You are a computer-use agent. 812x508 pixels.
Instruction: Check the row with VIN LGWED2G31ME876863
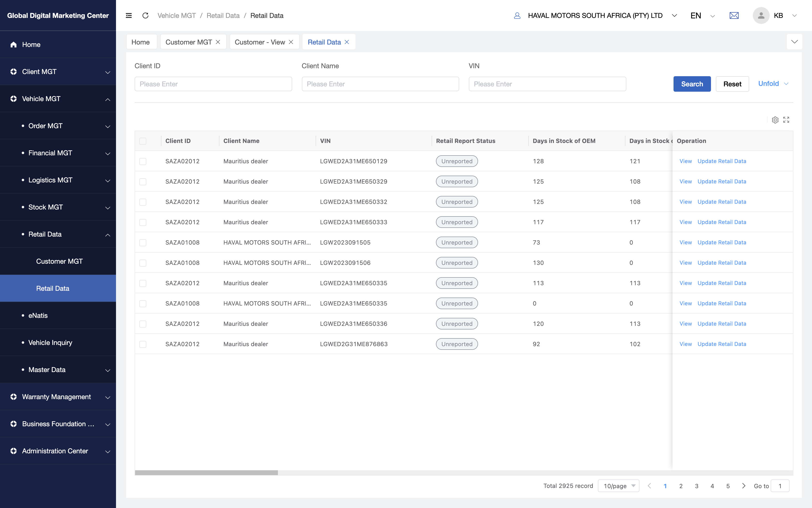pos(143,344)
